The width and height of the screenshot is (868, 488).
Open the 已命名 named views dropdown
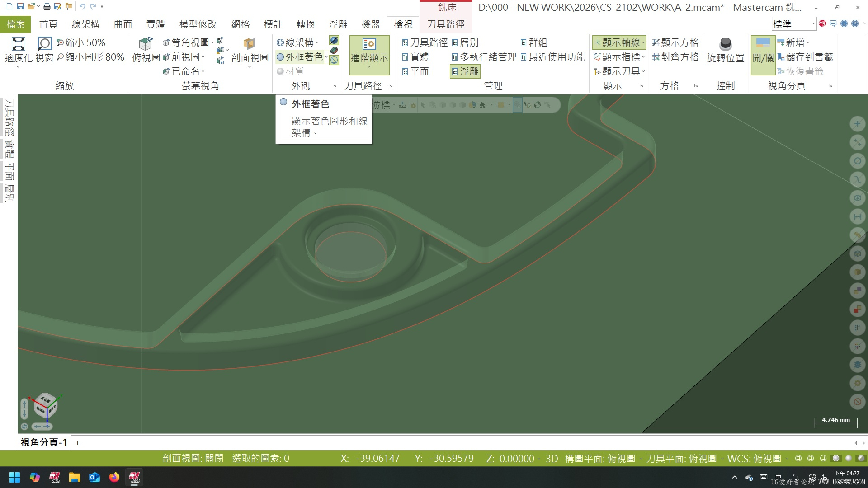pos(186,71)
